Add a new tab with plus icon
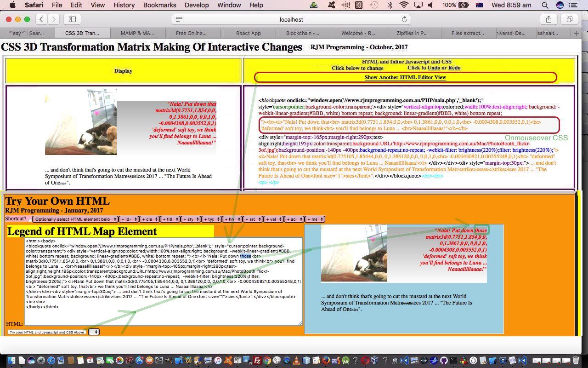The image size is (588, 368). 576,33
